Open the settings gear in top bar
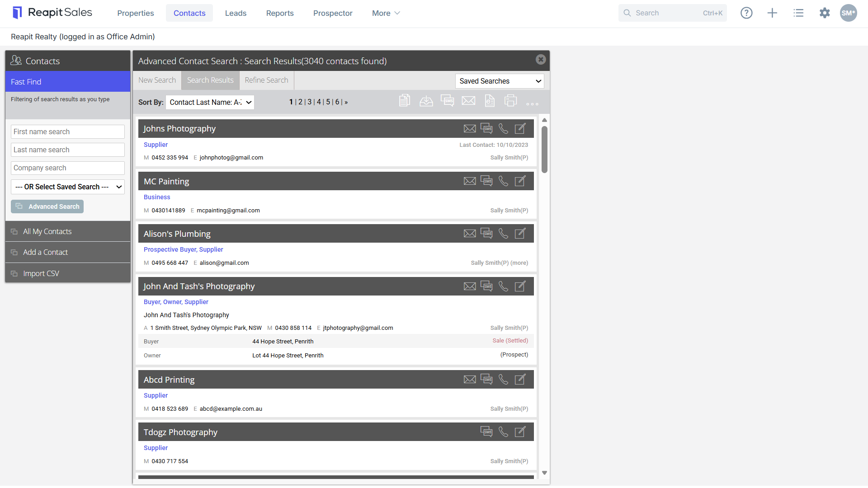The image size is (868, 488). [825, 13]
